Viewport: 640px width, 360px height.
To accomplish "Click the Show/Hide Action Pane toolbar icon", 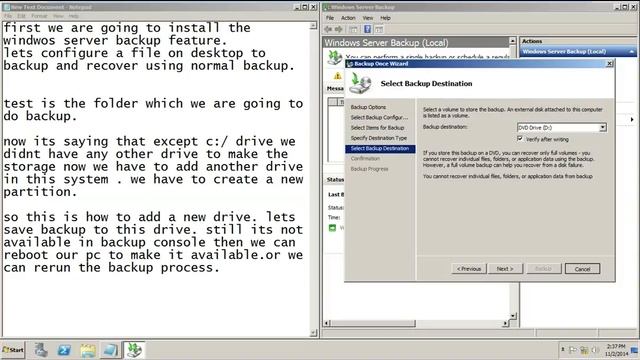I will pos(379,29).
